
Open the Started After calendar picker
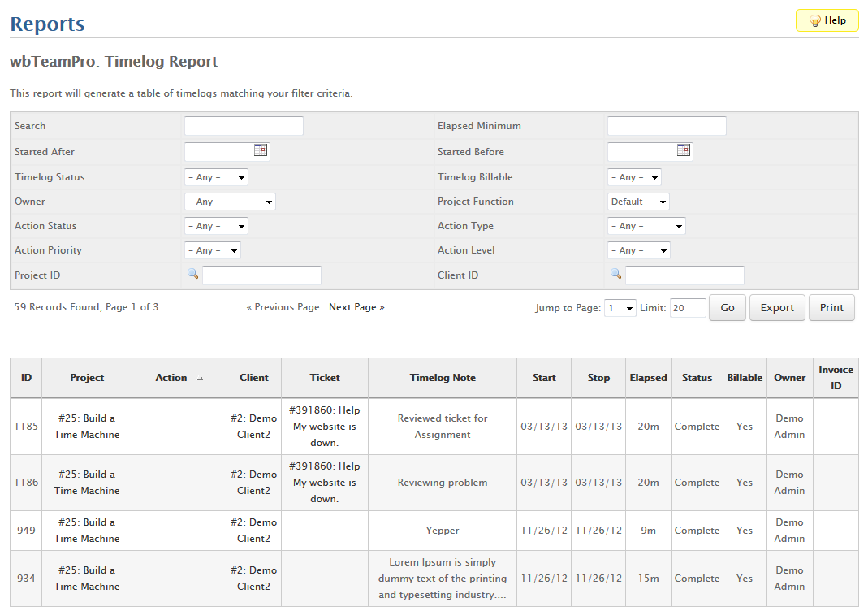[x=261, y=150]
